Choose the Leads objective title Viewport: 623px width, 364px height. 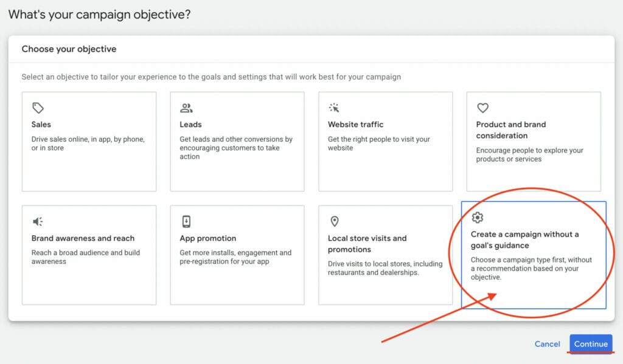coord(190,124)
